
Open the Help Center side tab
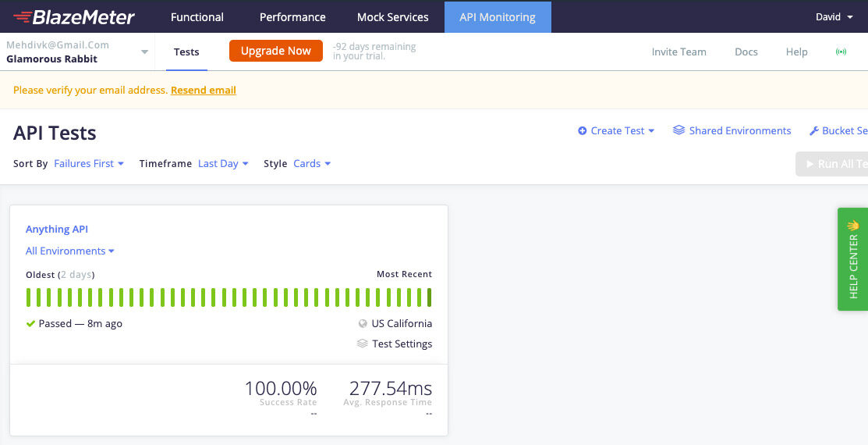coord(852,259)
